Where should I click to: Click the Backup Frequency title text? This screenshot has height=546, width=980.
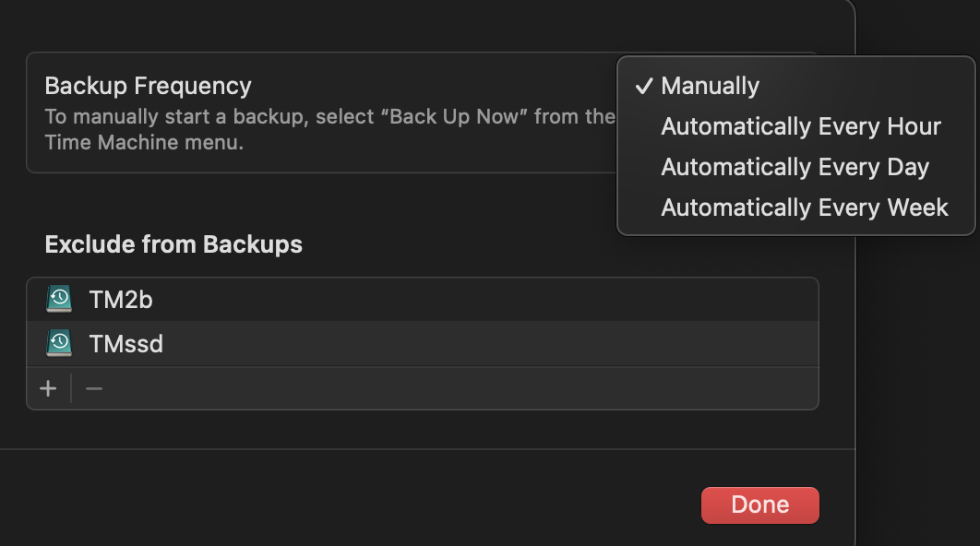[148, 86]
